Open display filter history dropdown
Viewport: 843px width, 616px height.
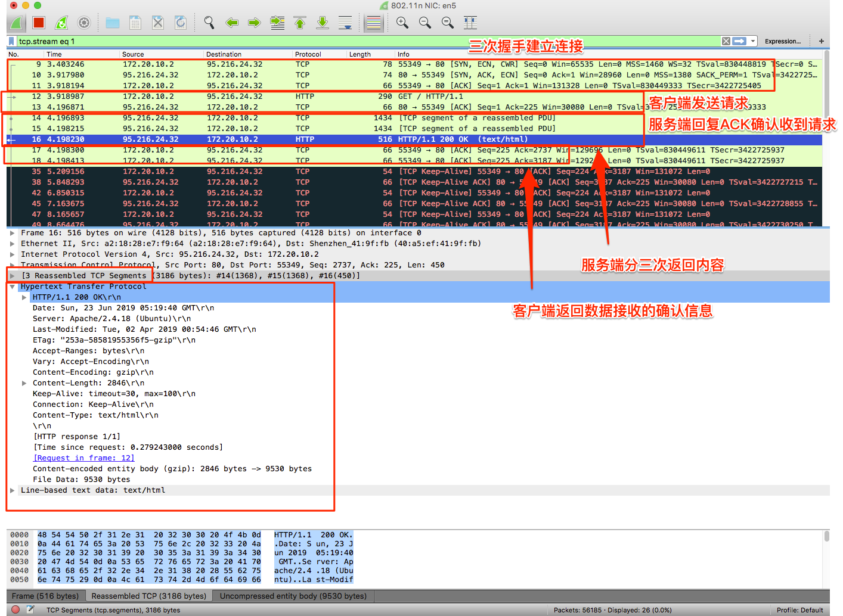click(x=753, y=41)
